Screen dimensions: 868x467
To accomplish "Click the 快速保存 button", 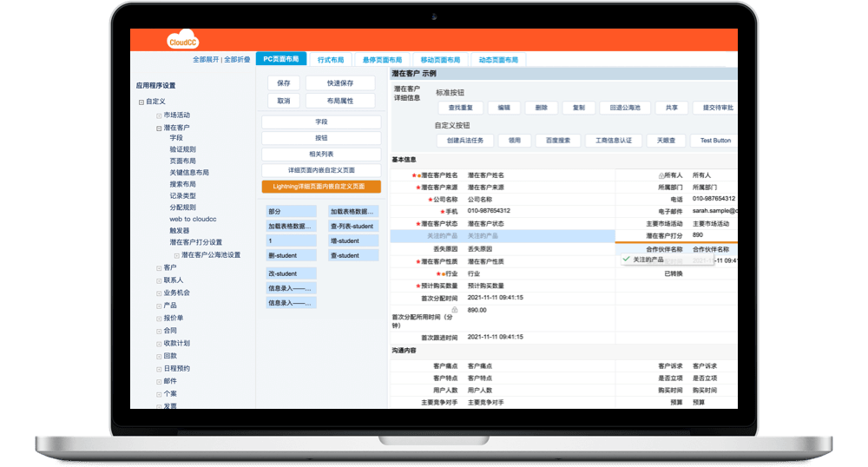I will pos(340,83).
